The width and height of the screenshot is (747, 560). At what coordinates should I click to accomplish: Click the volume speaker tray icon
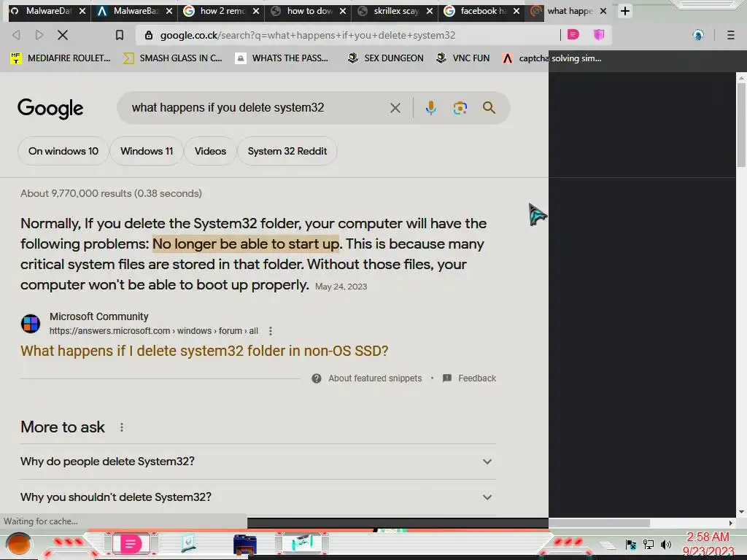coord(666,544)
